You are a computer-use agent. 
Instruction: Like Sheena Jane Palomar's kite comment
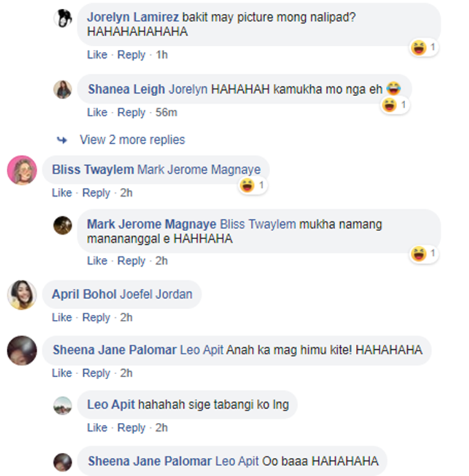(x=62, y=373)
